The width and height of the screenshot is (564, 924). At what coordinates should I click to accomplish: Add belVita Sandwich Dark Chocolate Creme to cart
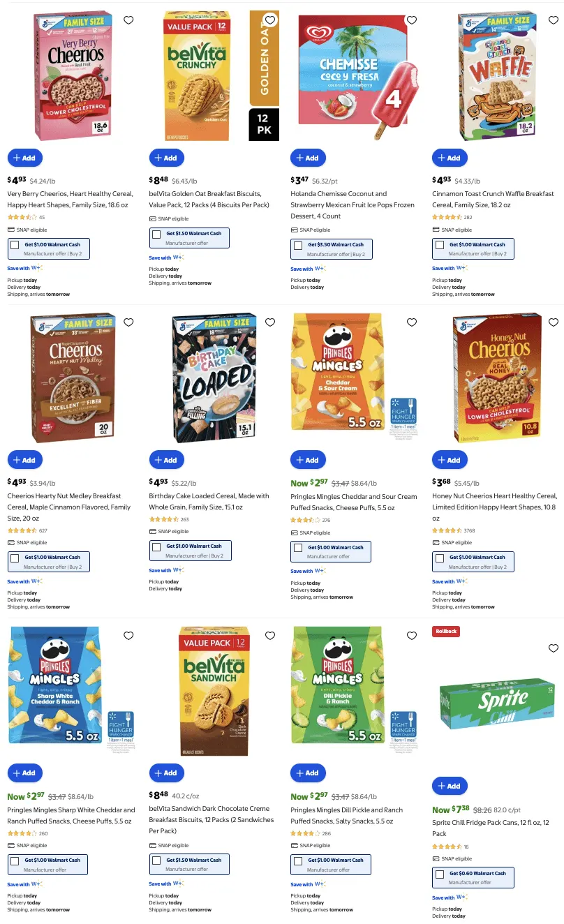tap(166, 773)
